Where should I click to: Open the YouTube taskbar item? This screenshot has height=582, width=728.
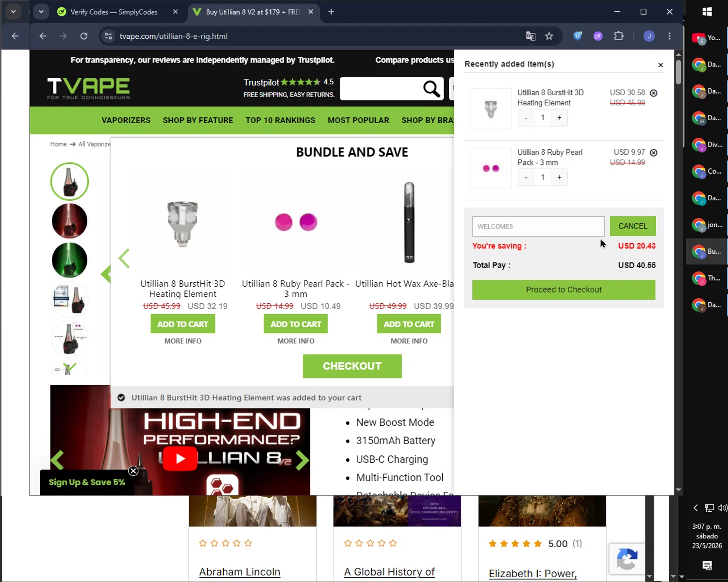click(707, 38)
